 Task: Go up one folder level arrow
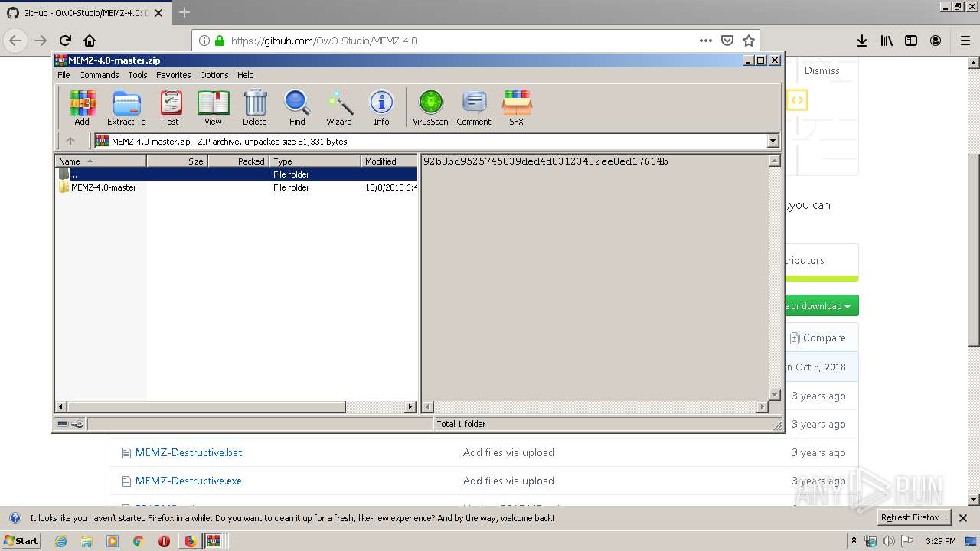tap(70, 141)
